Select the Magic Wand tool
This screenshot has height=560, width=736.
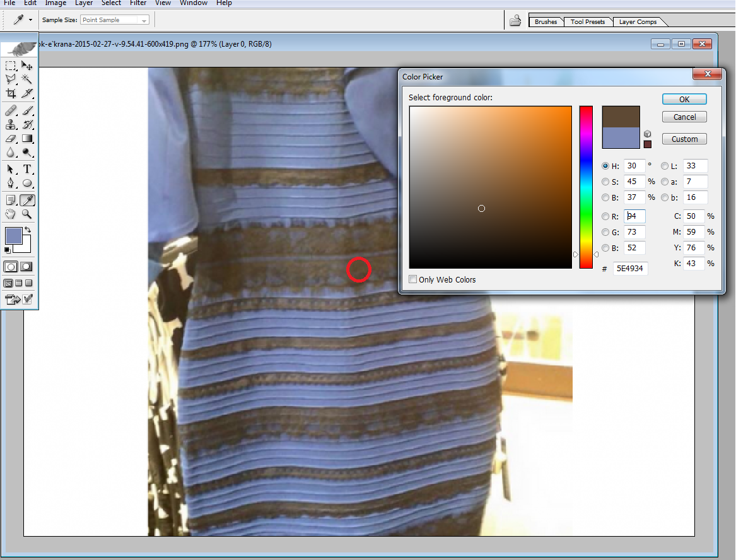click(27, 79)
